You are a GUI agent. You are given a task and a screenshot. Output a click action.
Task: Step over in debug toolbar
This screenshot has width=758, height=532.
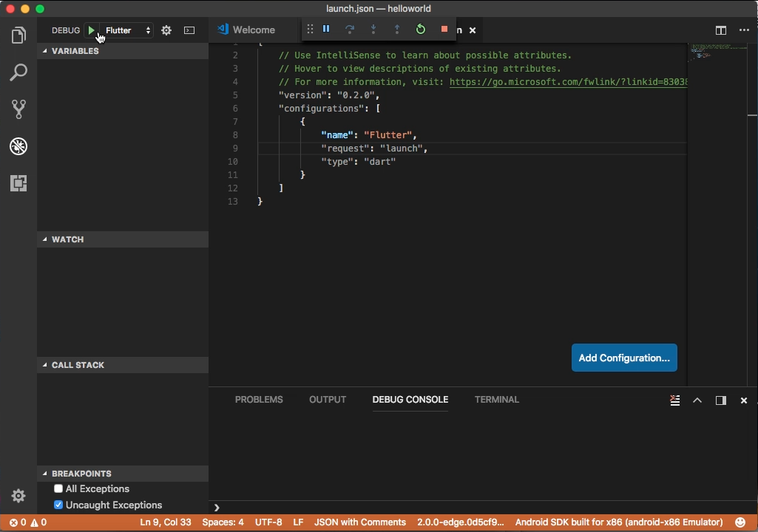pos(350,29)
